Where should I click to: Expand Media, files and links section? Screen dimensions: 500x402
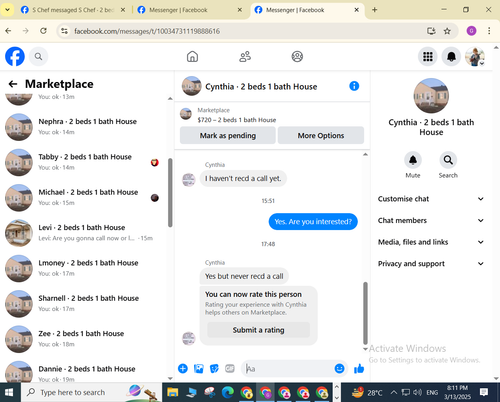(x=431, y=242)
